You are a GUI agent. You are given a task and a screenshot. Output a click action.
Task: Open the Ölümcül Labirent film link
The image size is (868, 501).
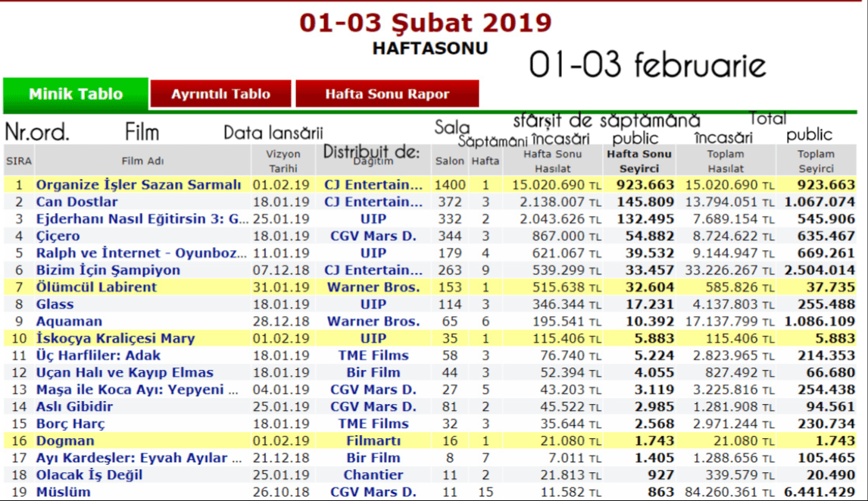[x=96, y=287]
